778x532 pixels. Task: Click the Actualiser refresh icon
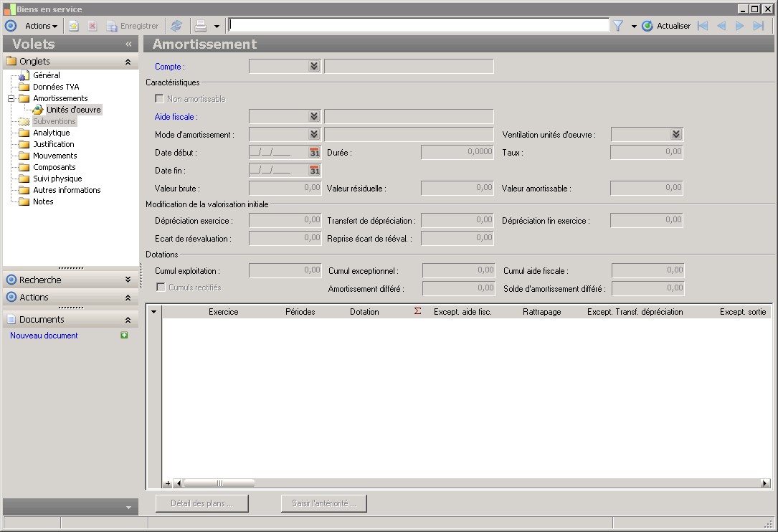pyautogui.click(x=647, y=26)
